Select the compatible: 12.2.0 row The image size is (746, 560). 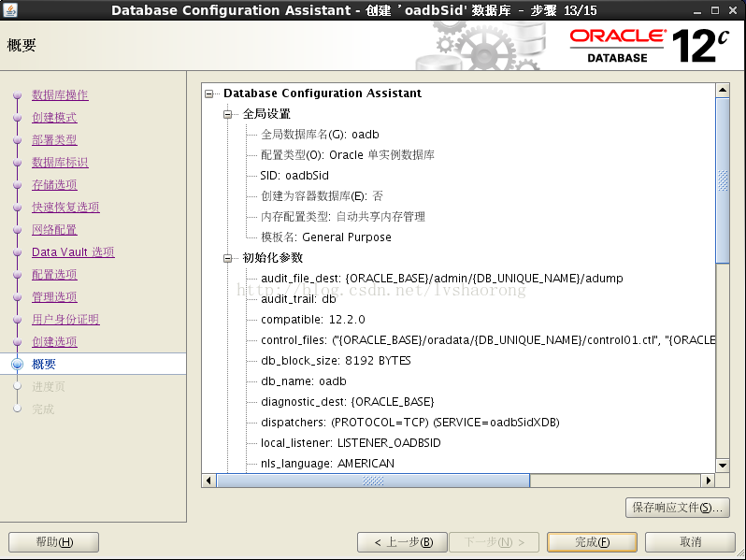click(x=313, y=320)
